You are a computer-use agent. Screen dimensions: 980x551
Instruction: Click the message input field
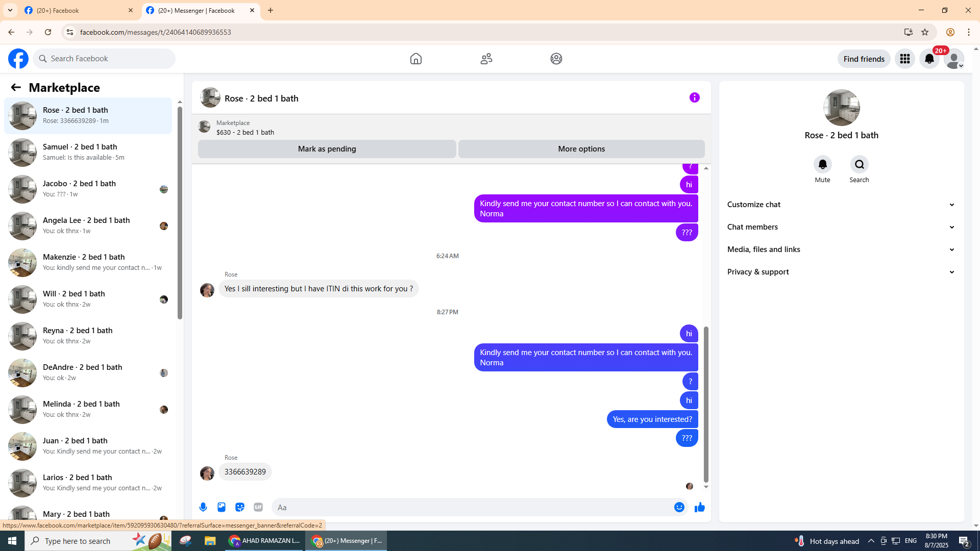tap(472, 507)
